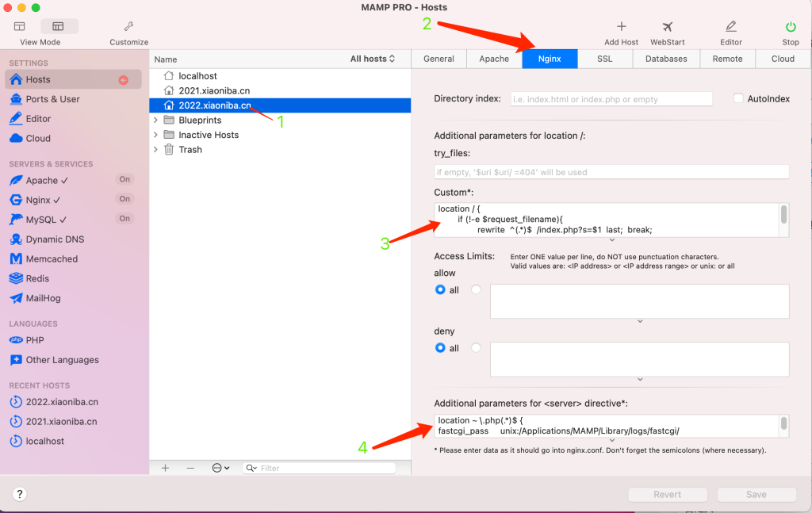The image size is (812, 513).
Task: Click the red badge on Hosts
Action: [x=123, y=80]
